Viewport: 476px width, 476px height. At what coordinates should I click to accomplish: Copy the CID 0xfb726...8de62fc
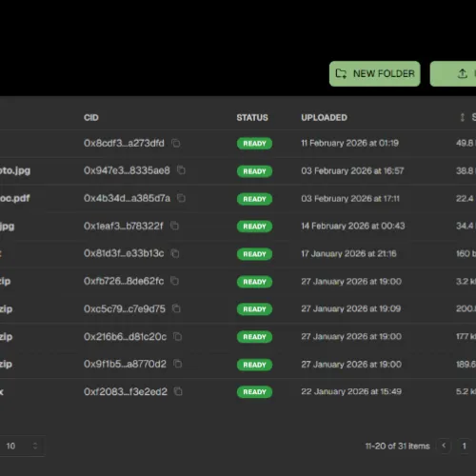(x=174, y=281)
